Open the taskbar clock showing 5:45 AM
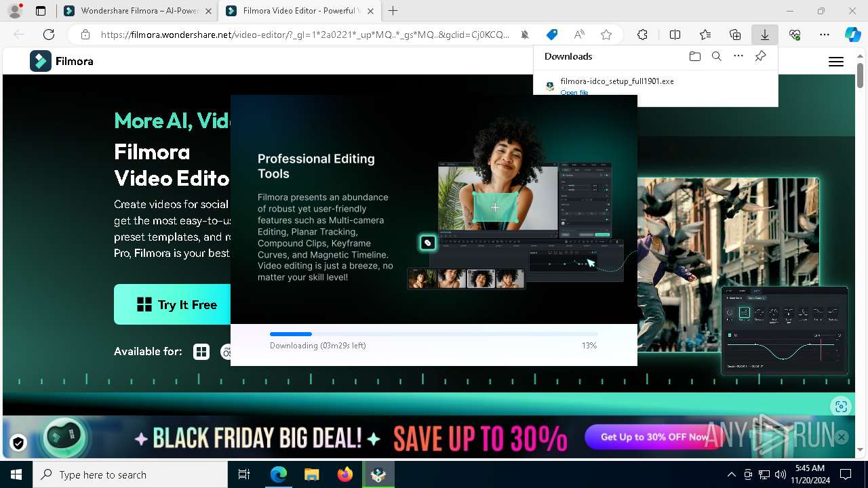 coord(810,474)
